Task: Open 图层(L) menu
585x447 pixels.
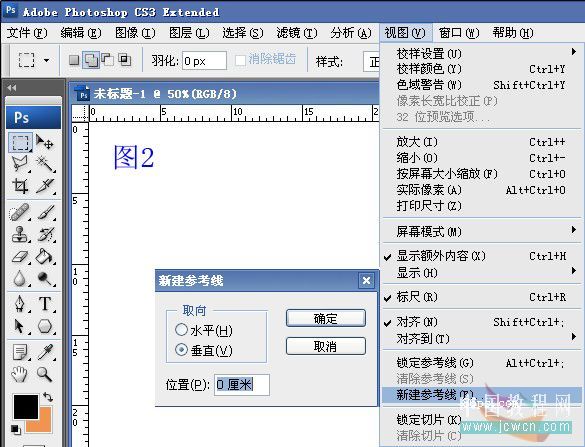Action: 189,33
